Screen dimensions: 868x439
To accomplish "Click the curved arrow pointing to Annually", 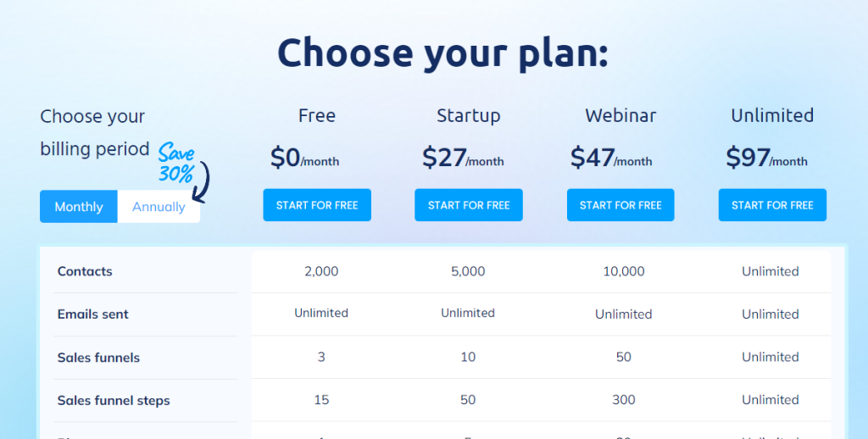I will 202,181.
